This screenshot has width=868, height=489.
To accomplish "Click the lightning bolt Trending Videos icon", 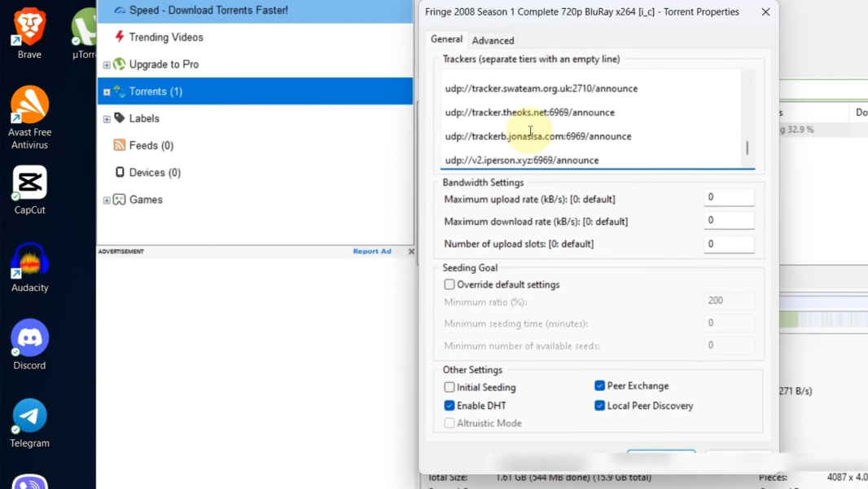I will click(x=119, y=37).
